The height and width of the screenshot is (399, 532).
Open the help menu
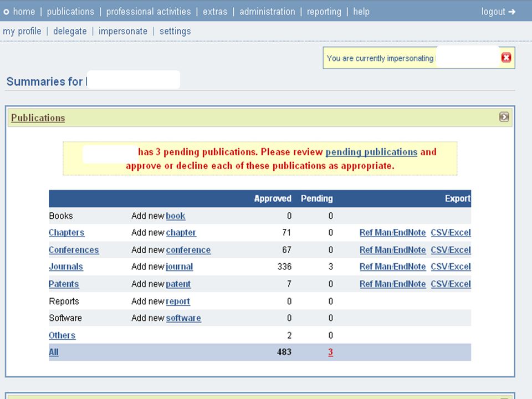click(361, 12)
